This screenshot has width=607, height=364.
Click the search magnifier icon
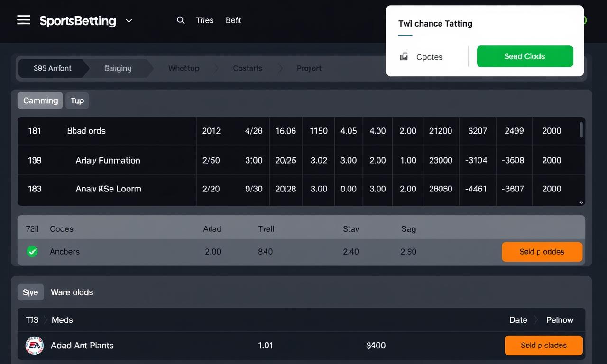tap(181, 20)
